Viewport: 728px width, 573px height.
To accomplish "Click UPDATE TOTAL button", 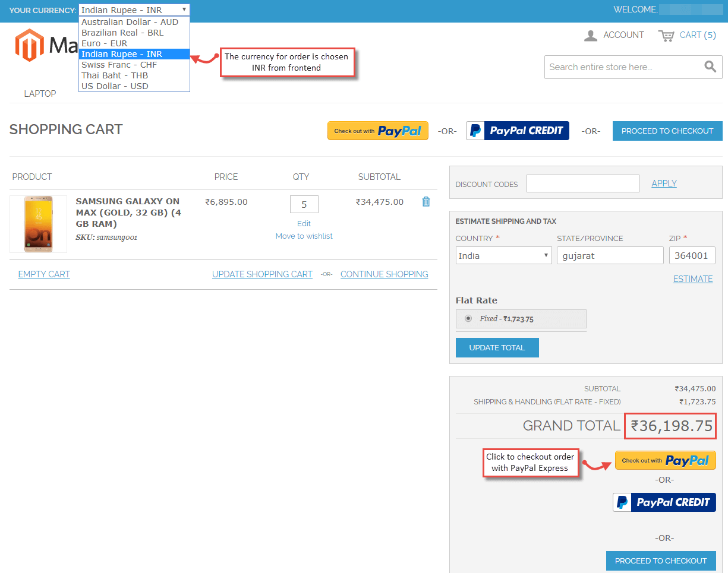I will (497, 347).
